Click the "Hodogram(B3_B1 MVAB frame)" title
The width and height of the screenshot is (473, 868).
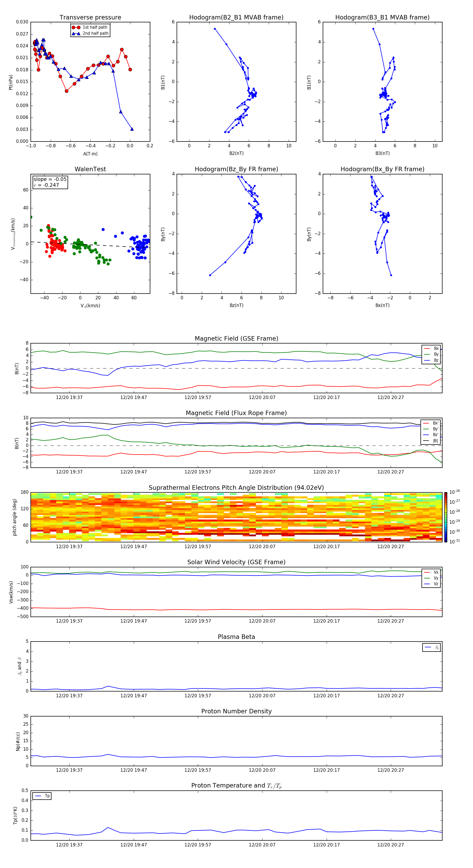pyautogui.click(x=382, y=18)
